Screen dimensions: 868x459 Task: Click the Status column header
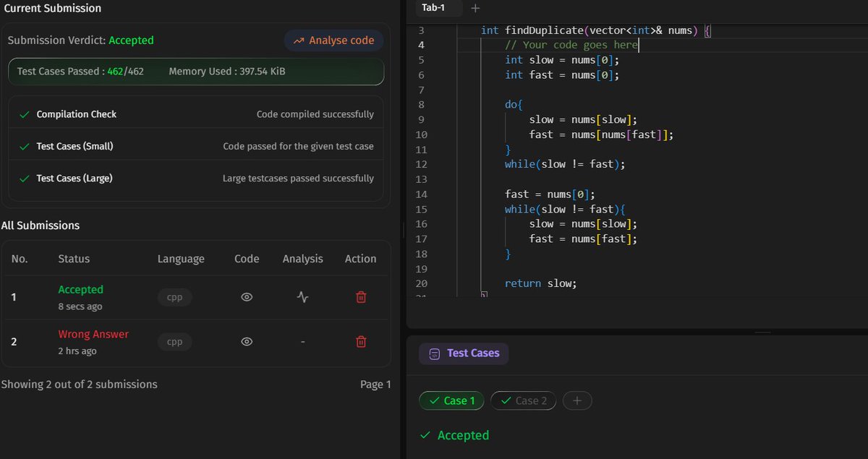click(x=74, y=259)
